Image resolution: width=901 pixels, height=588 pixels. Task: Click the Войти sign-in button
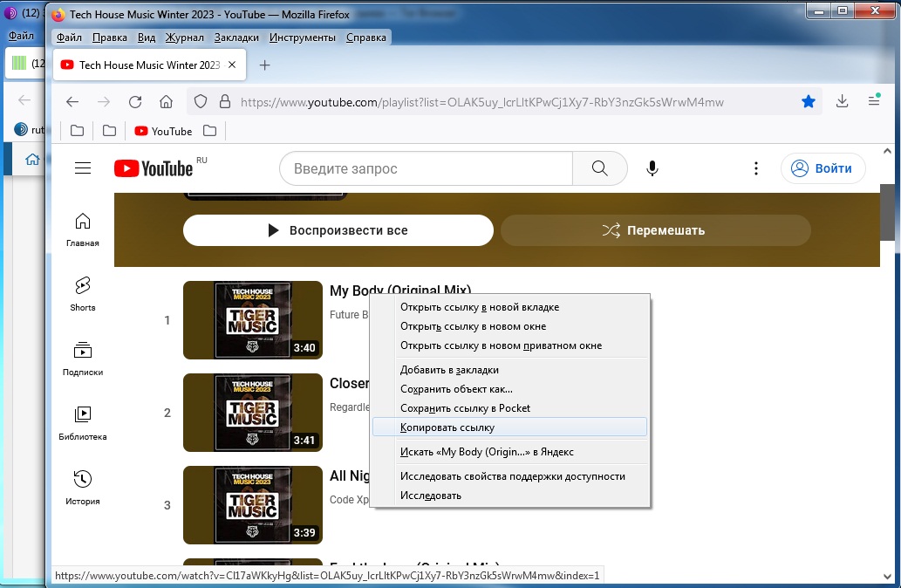823,168
